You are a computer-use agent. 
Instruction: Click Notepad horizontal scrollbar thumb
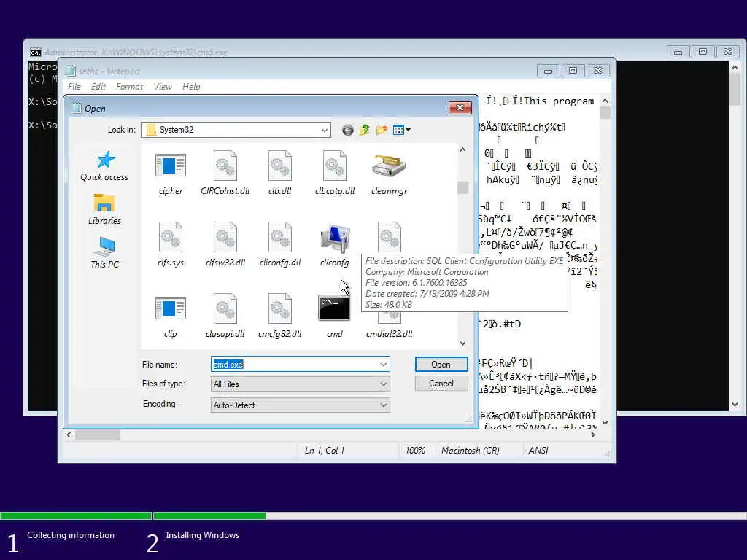98,435
